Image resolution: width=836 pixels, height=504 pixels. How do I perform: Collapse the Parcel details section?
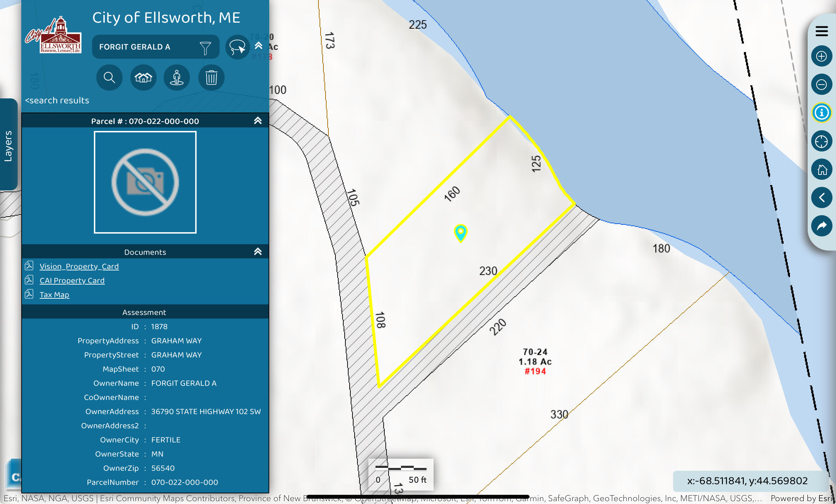tap(258, 120)
